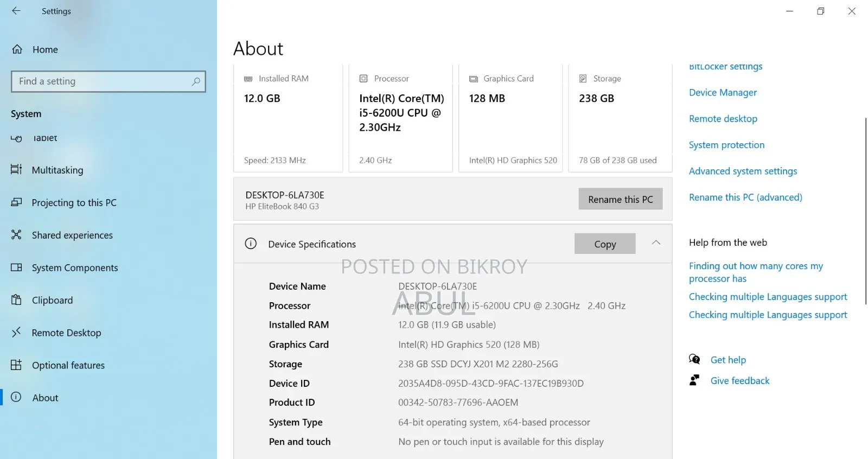Select the Projecting to this PC icon

pos(16,202)
